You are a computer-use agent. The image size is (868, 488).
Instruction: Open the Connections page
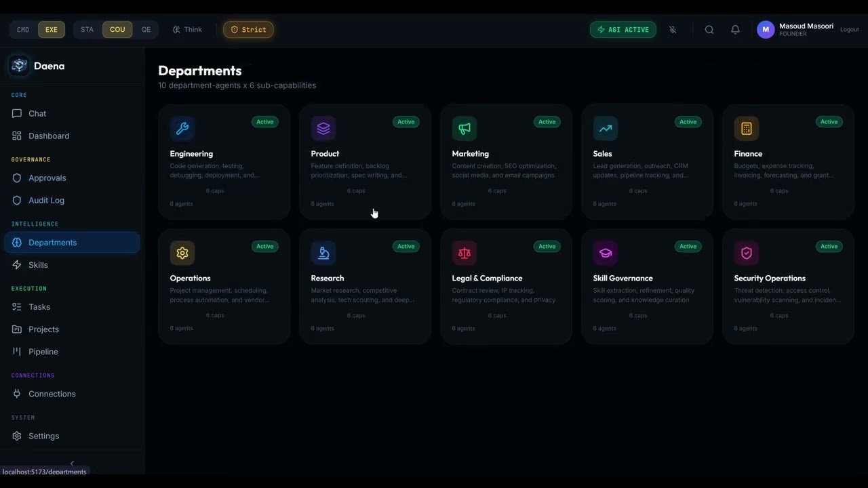coord(72,394)
